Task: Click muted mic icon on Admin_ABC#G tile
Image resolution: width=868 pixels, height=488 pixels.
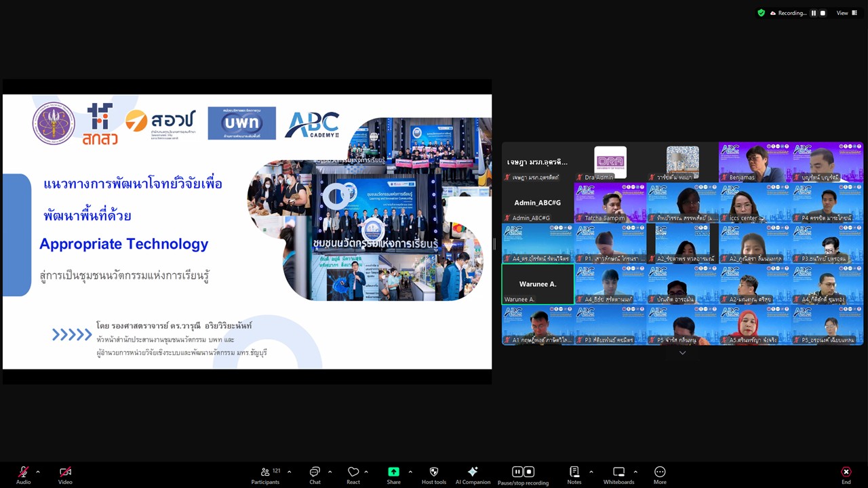Action: pos(507,218)
